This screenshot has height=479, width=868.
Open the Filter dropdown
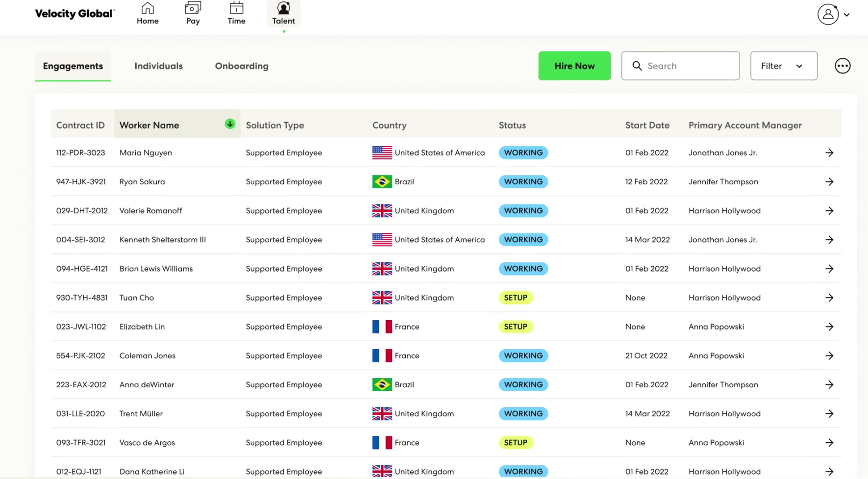click(784, 66)
